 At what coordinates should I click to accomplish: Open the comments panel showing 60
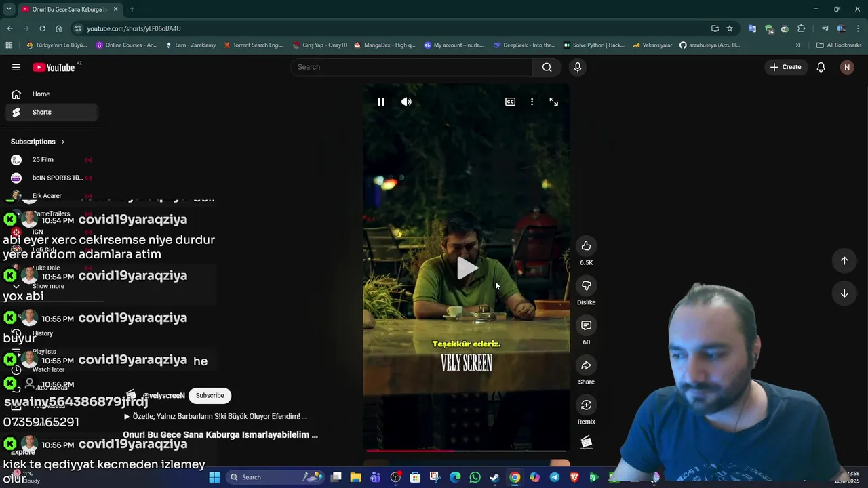(x=586, y=325)
